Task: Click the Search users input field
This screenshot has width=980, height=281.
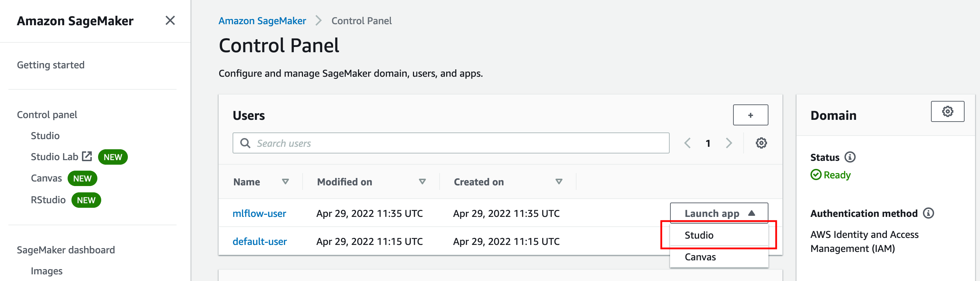Action: (451, 143)
